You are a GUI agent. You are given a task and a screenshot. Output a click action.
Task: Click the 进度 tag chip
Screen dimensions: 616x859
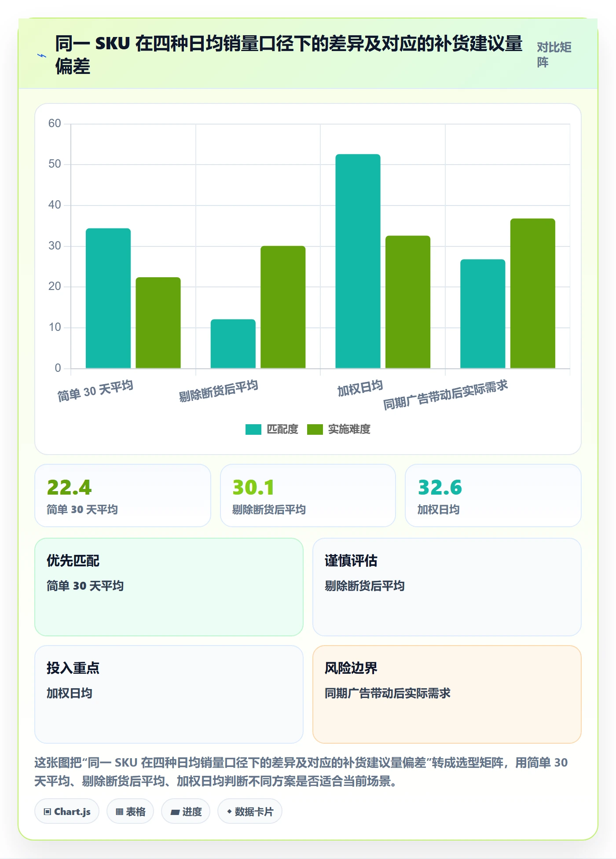coord(186,811)
